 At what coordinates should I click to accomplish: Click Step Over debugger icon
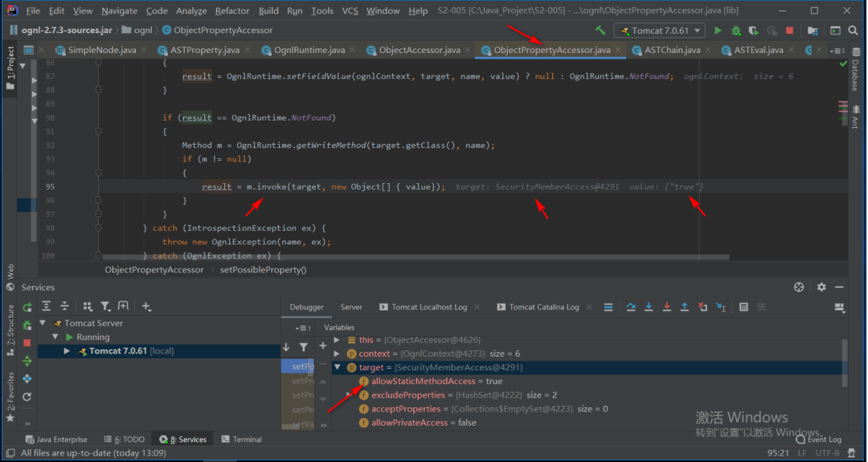point(631,307)
